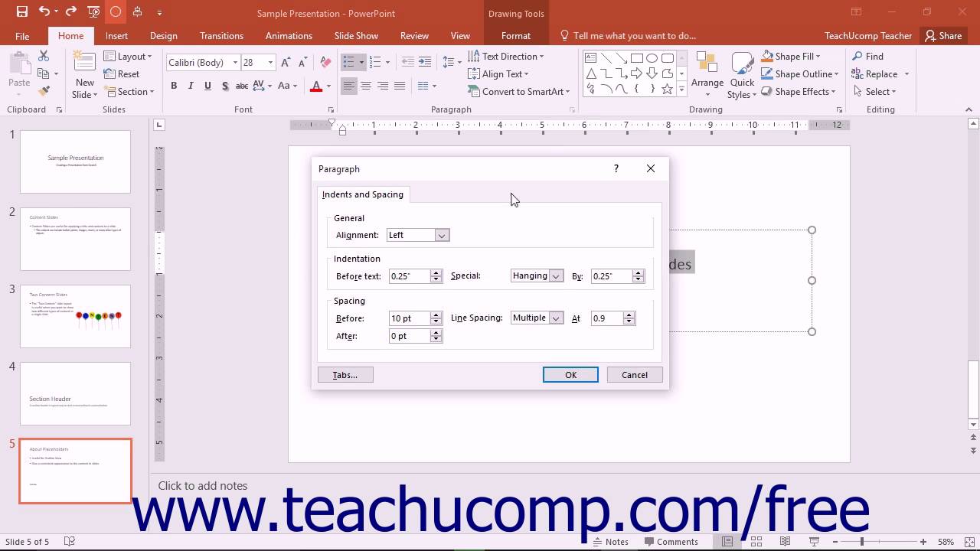Open the font name dropdown
980x551 pixels.
pyautogui.click(x=235, y=63)
